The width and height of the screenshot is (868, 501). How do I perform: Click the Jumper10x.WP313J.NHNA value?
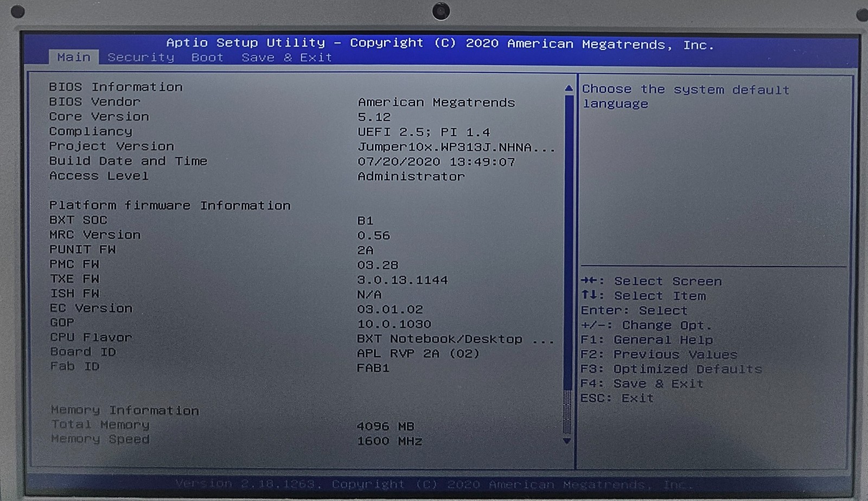coord(456,147)
